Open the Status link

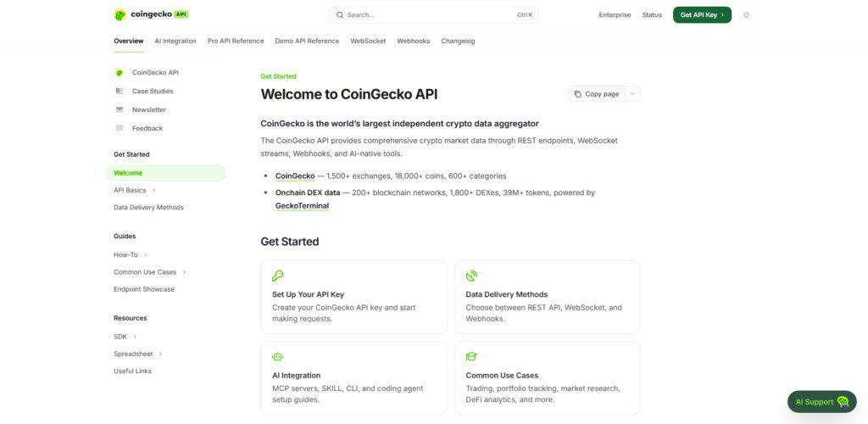(x=652, y=15)
